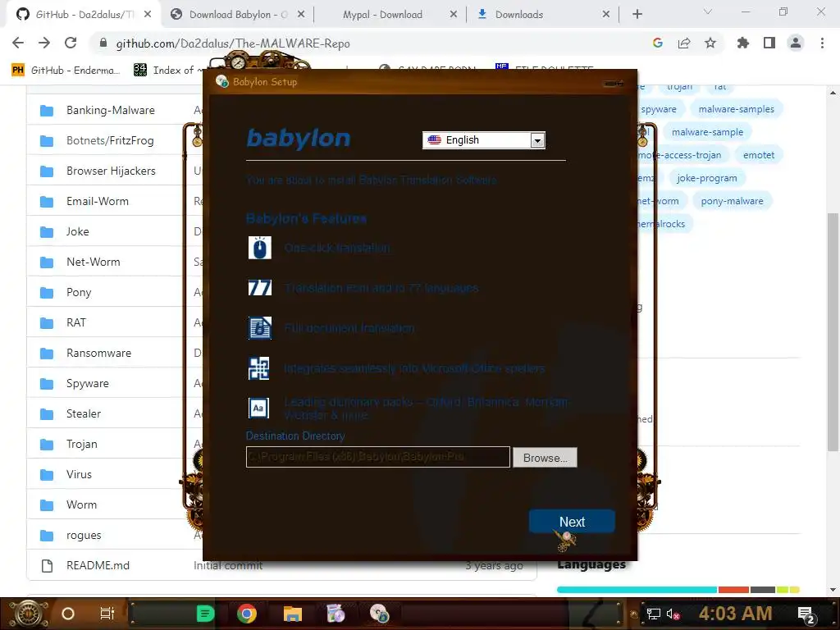Open Chrome profile avatar
840x630 pixels.
coord(796,43)
